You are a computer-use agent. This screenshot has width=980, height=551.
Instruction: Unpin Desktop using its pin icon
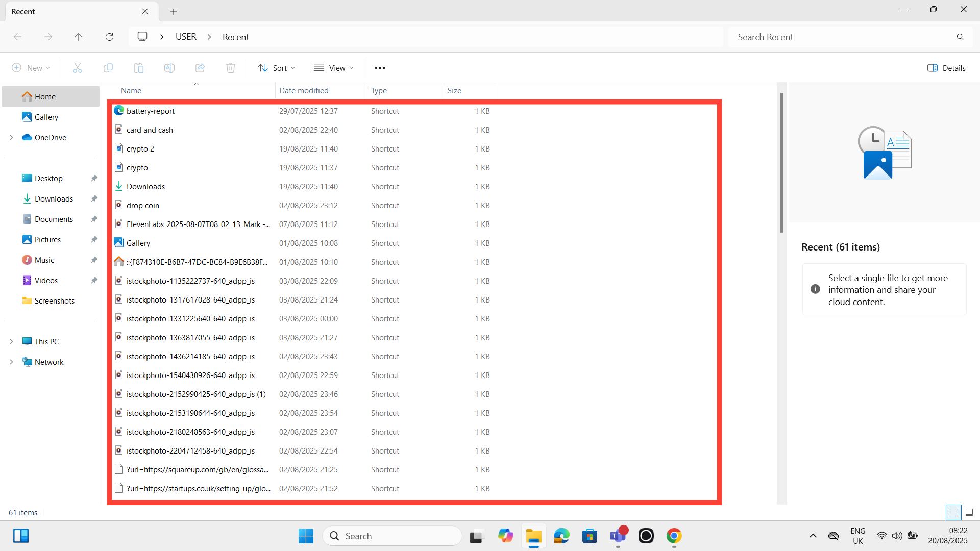[x=94, y=178]
